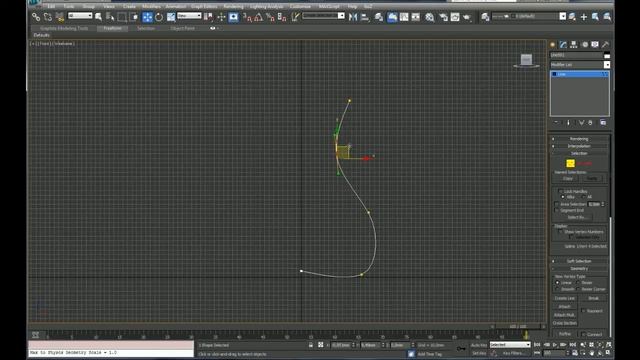The height and width of the screenshot is (360, 640).
Task: Open the Hierarchy command panel tab
Action: pos(574,44)
